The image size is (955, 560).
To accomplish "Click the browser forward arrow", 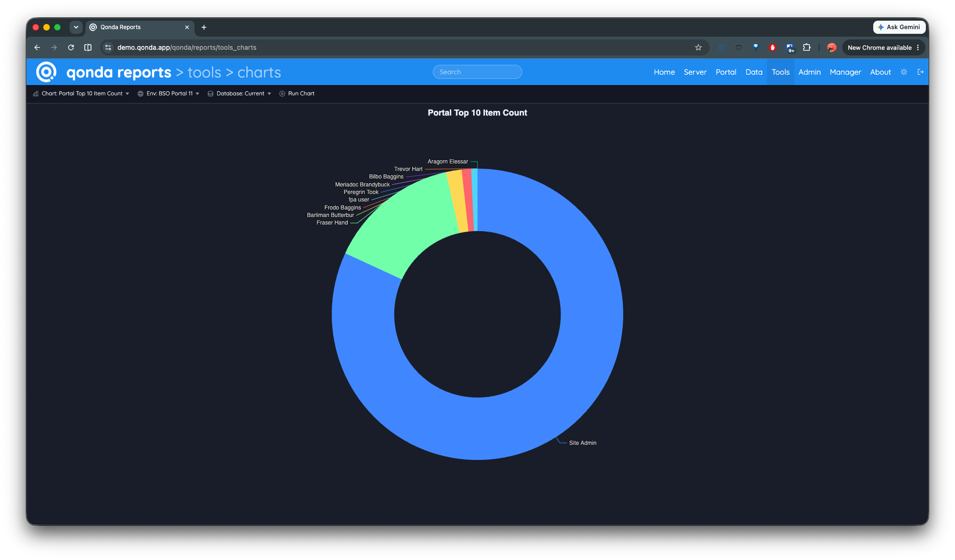I will pyautogui.click(x=54, y=47).
